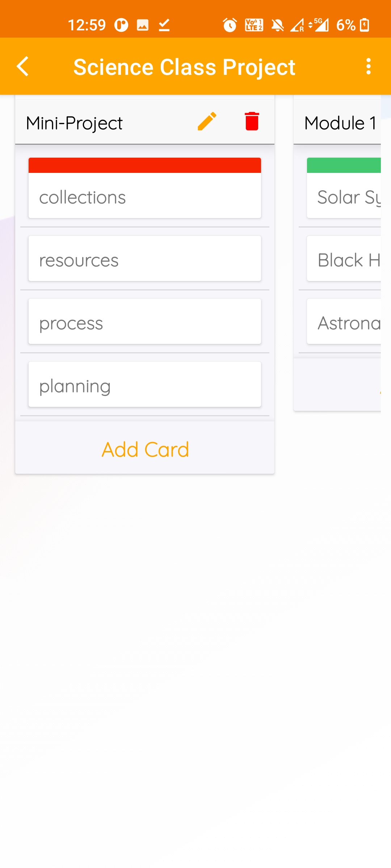Image resolution: width=391 pixels, height=868 pixels.
Task: Tap the download-complete check icon
Action: (x=164, y=25)
